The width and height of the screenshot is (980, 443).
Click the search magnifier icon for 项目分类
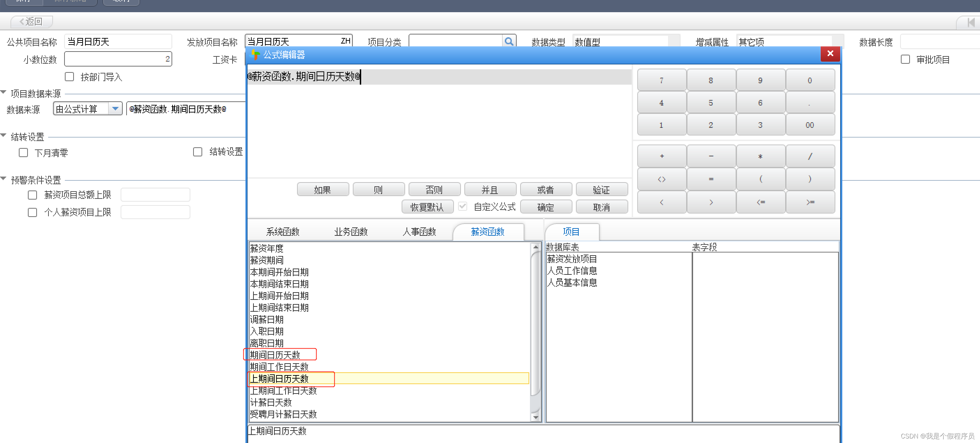[x=509, y=41]
